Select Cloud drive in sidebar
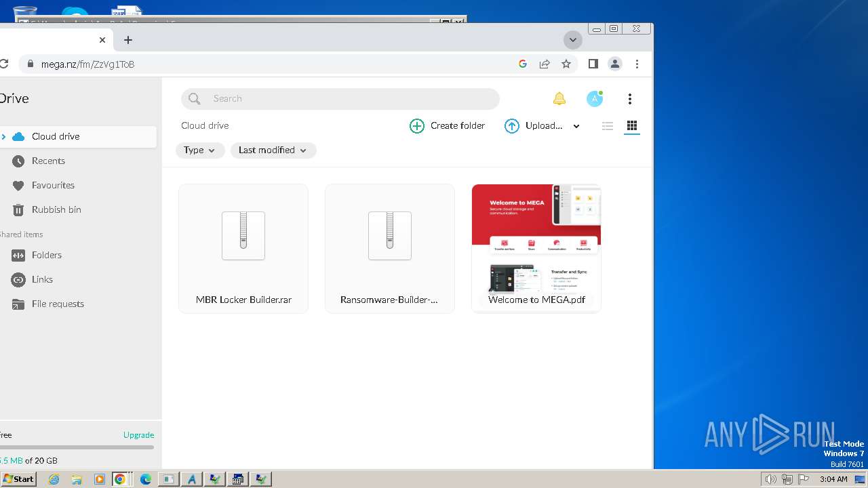Viewport: 868px width, 488px height. (78, 136)
